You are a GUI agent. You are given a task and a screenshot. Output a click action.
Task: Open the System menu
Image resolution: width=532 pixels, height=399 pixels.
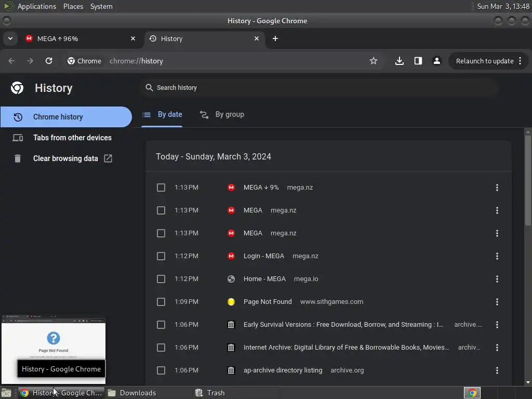click(x=101, y=6)
